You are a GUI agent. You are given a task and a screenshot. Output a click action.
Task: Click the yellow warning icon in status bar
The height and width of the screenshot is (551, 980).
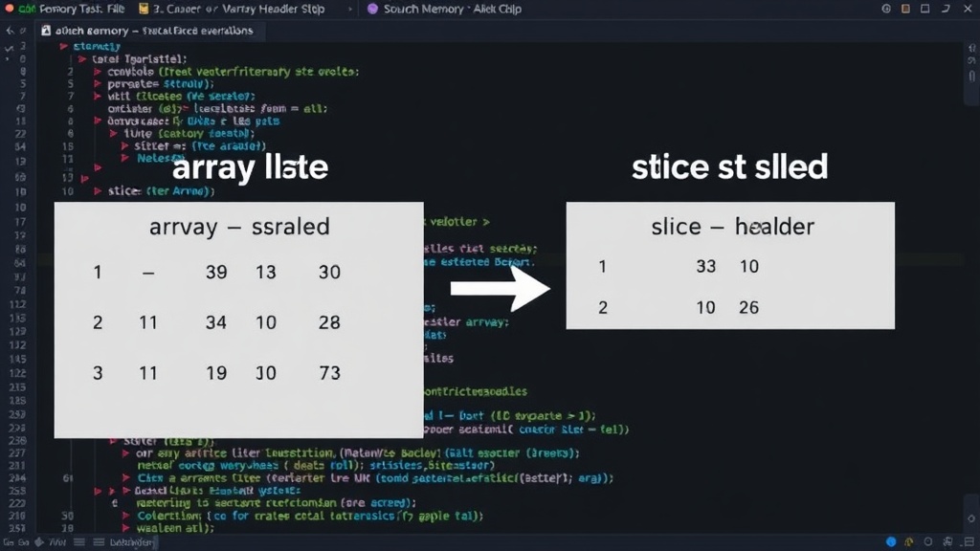click(x=909, y=541)
